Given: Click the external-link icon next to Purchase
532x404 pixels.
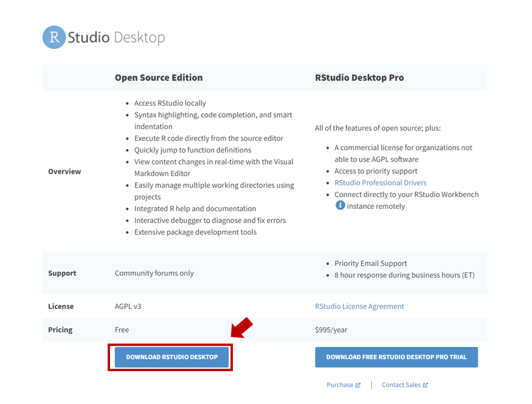Looking at the screenshot, I should 358,385.
